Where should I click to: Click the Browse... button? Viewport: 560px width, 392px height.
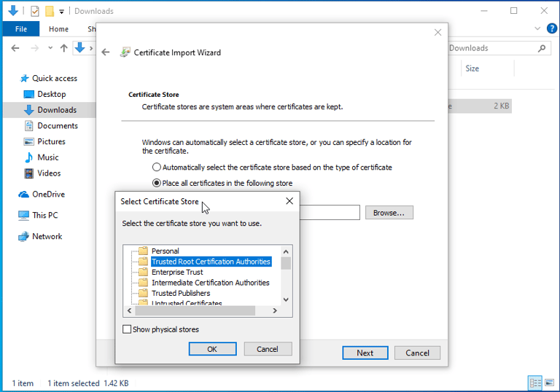[x=389, y=213]
